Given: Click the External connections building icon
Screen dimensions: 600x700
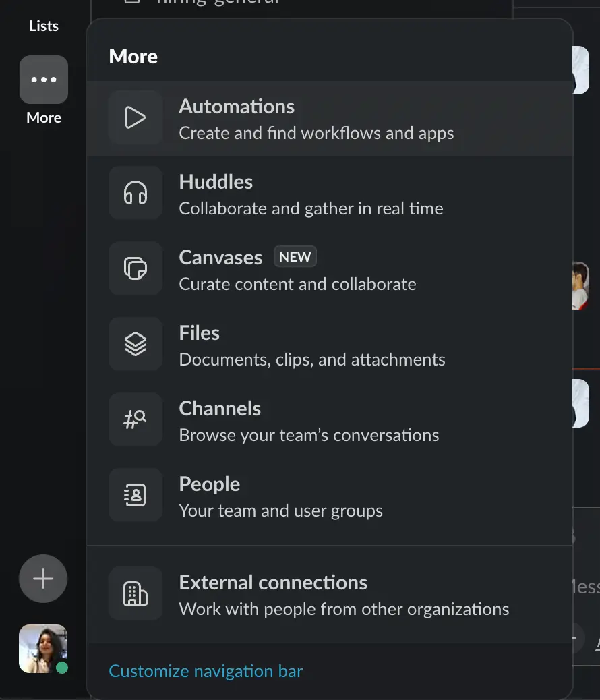Looking at the screenshot, I should tap(136, 593).
